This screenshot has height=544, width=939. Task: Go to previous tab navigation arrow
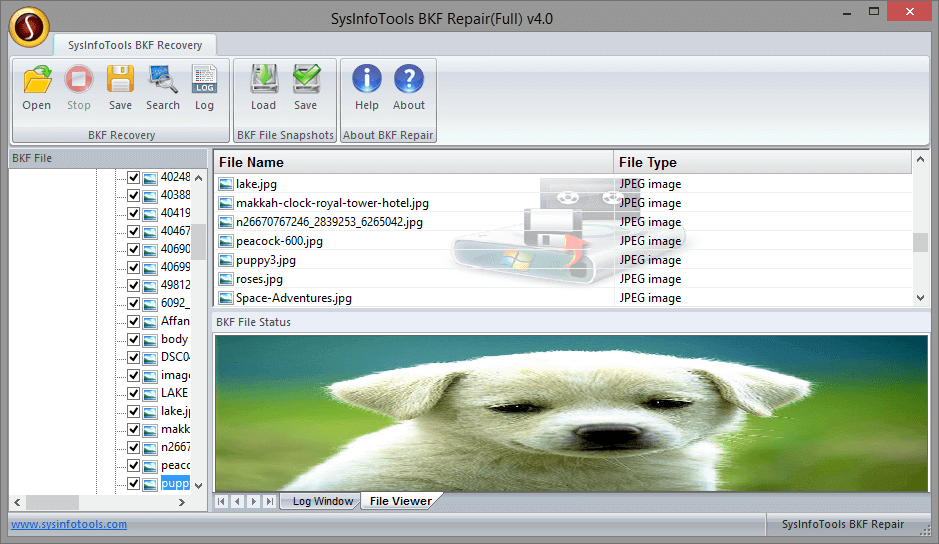coord(238,501)
